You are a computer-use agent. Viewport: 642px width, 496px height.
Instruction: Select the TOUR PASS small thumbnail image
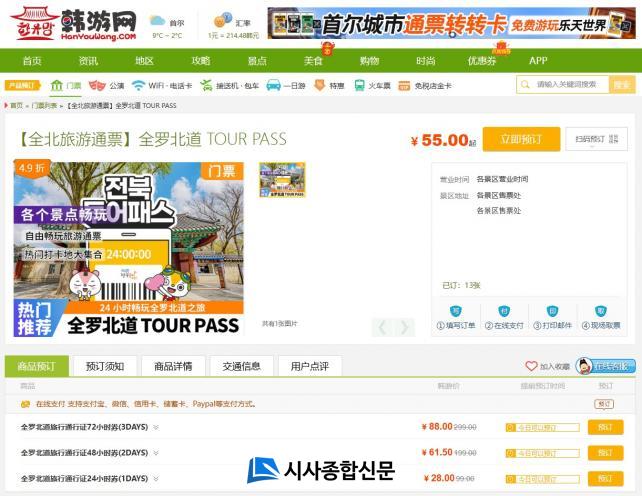point(282,180)
